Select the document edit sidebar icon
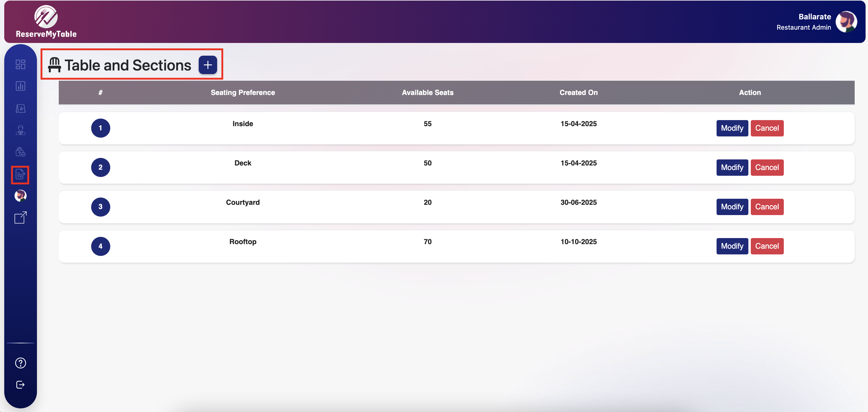This screenshot has width=868, height=412. [x=20, y=174]
